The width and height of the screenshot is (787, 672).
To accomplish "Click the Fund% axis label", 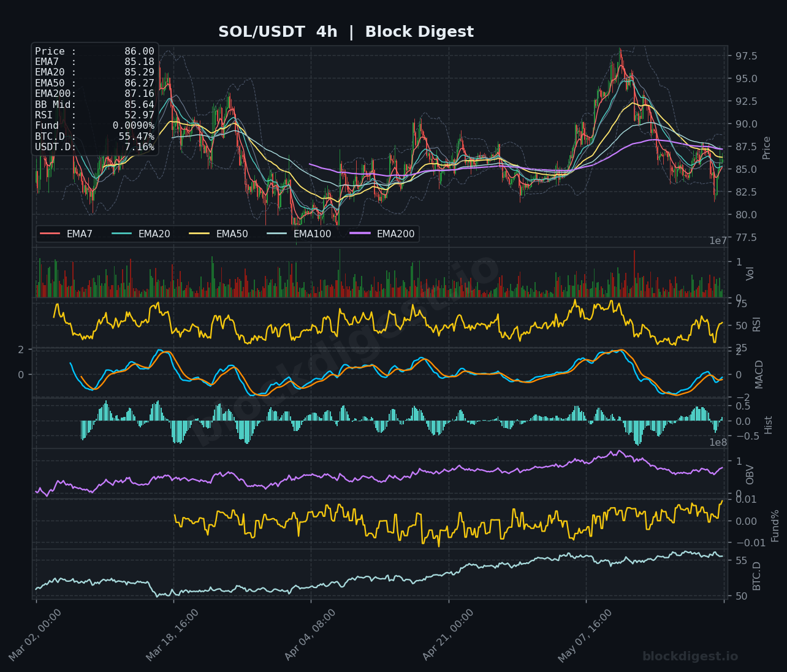I will tap(775, 525).
